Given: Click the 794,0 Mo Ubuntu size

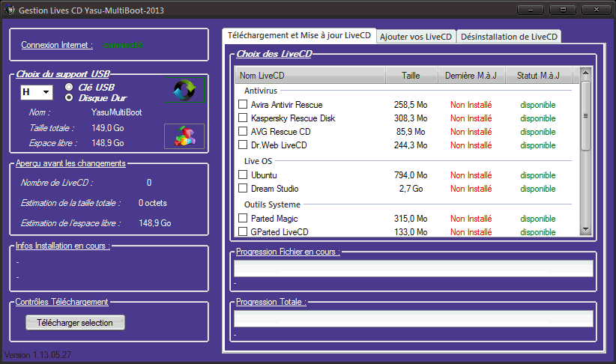Looking at the screenshot, I should [411, 175].
